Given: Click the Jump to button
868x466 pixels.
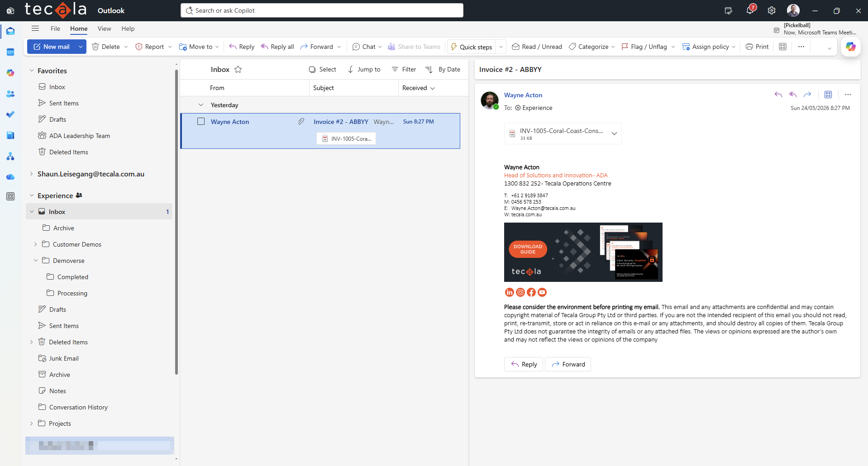Looking at the screenshot, I should 364,69.
